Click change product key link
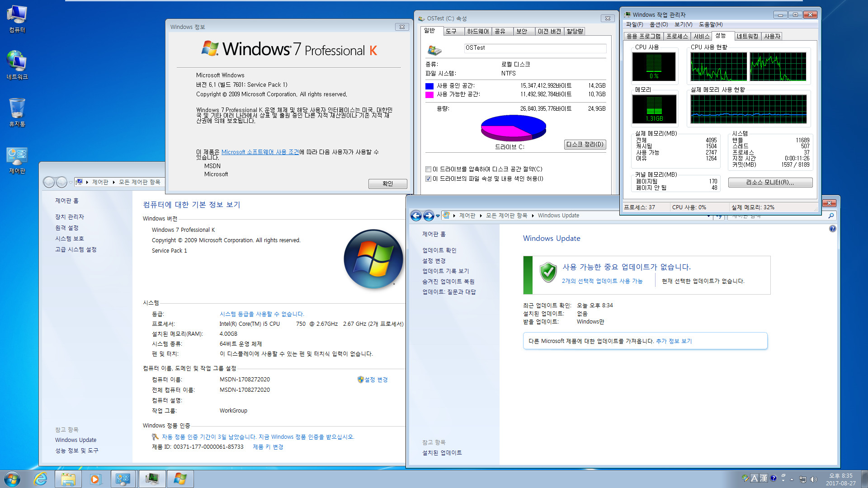The width and height of the screenshot is (868, 488). coord(268,447)
